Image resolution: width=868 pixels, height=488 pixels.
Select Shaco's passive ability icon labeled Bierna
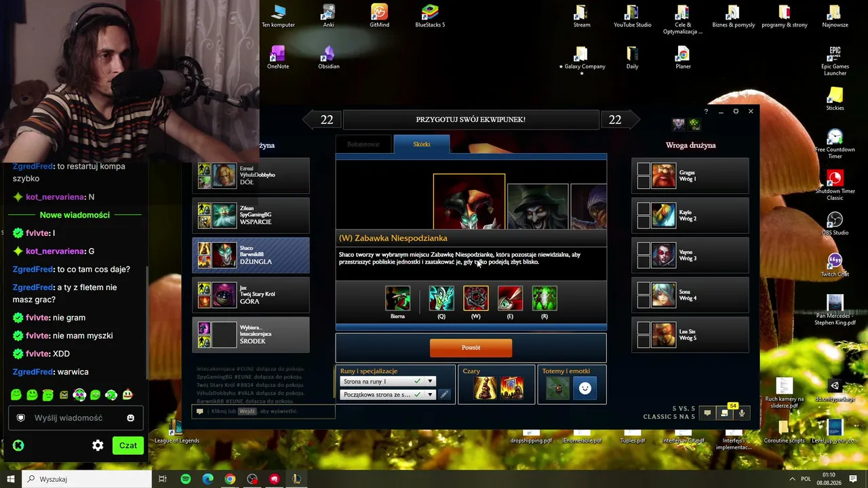click(397, 298)
